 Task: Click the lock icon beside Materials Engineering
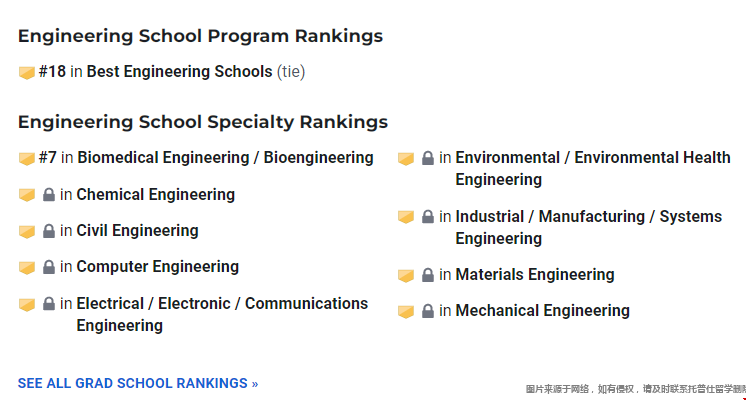tap(428, 275)
